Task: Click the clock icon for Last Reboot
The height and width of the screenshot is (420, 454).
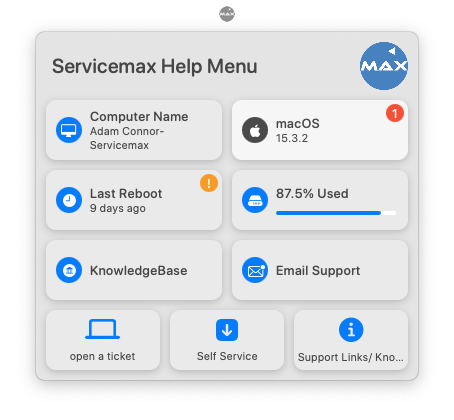Action: point(69,200)
